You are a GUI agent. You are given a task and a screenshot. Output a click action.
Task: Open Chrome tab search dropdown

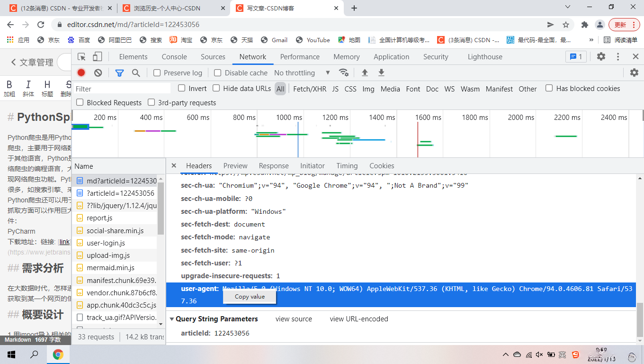click(568, 7)
